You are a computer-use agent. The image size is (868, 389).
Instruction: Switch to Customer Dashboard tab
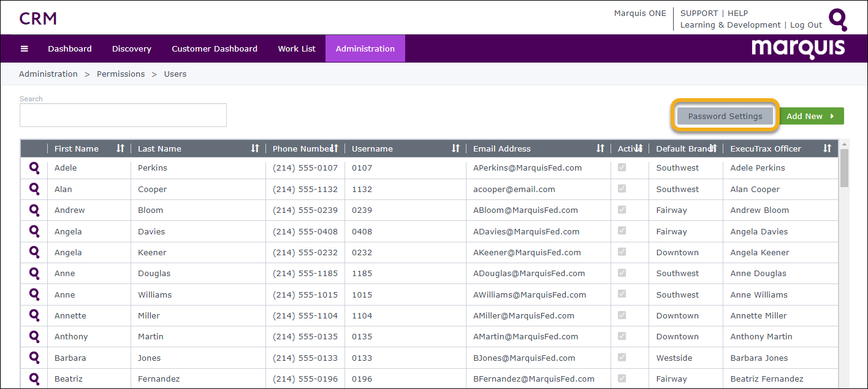[215, 48]
